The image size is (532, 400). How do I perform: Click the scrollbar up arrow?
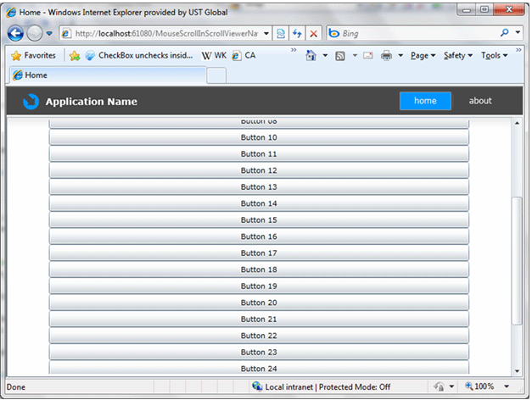pos(517,123)
